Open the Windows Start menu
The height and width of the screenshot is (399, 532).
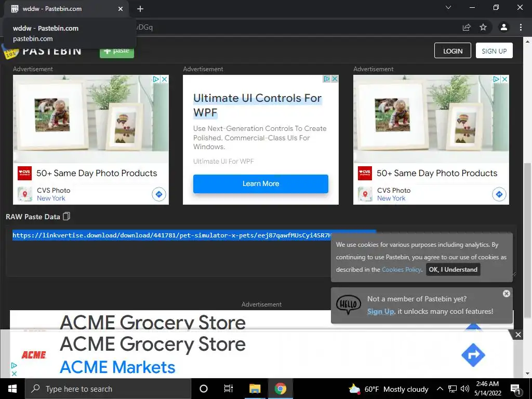coord(12,389)
